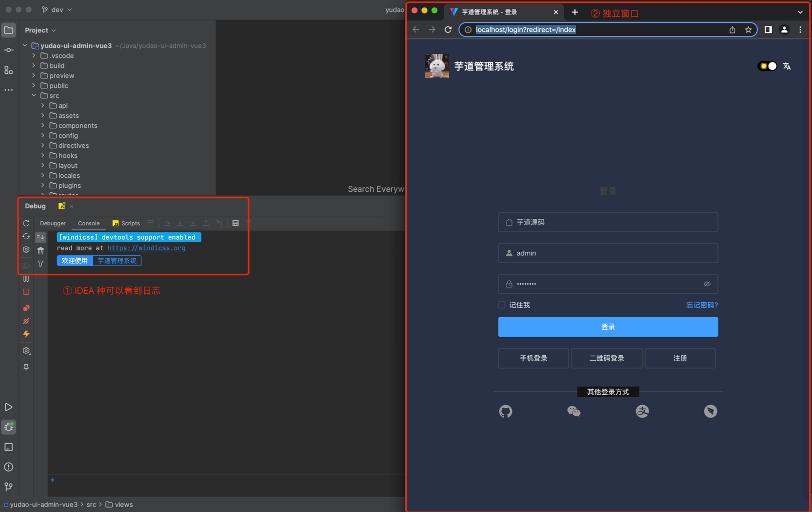Click the stop debugging red square icon

(x=26, y=292)
